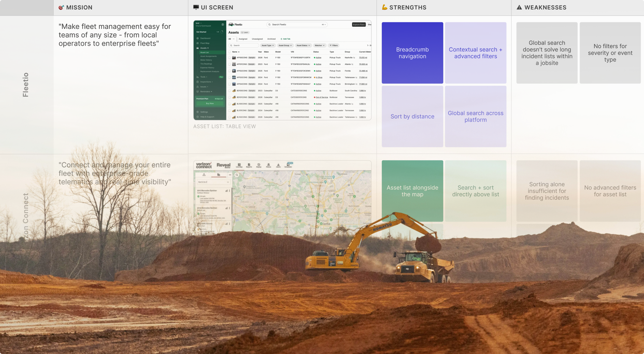Open Scheduler icon in Verizon Reveal
Screen dimensions: 644x354
288,165
